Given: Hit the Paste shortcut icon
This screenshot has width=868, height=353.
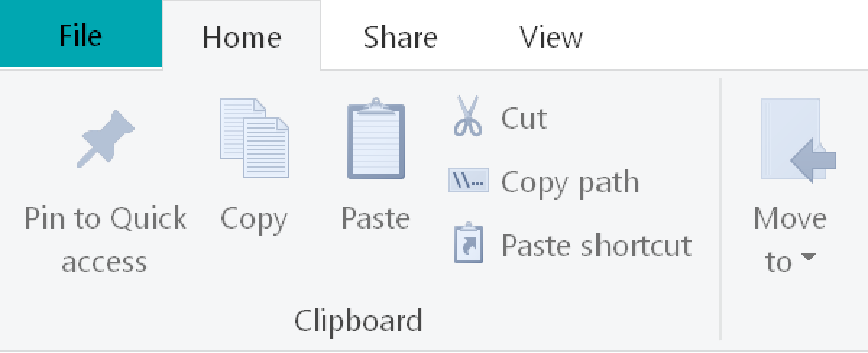Looking at the screenshot, I should pos(468,244).
